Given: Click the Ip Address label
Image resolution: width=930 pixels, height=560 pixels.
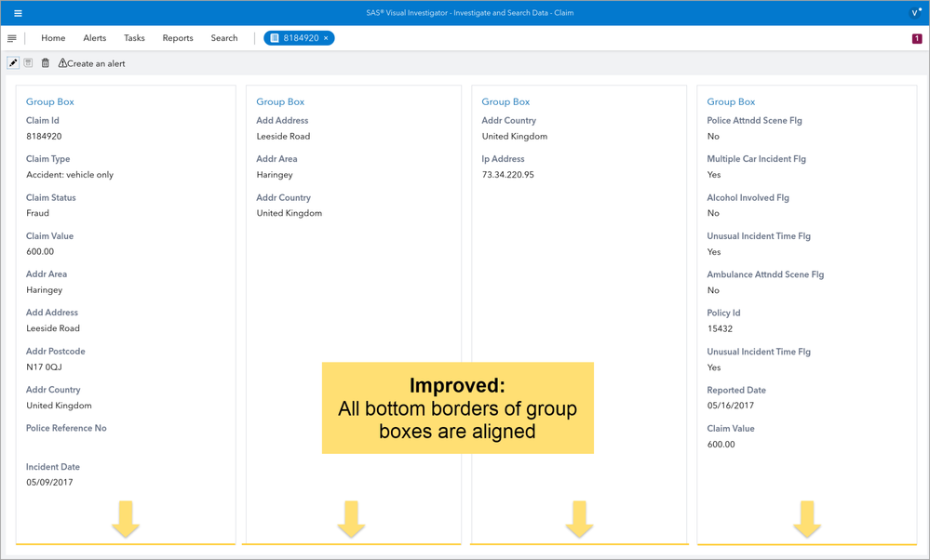Looking at the screenshot, I should point(503,159).
